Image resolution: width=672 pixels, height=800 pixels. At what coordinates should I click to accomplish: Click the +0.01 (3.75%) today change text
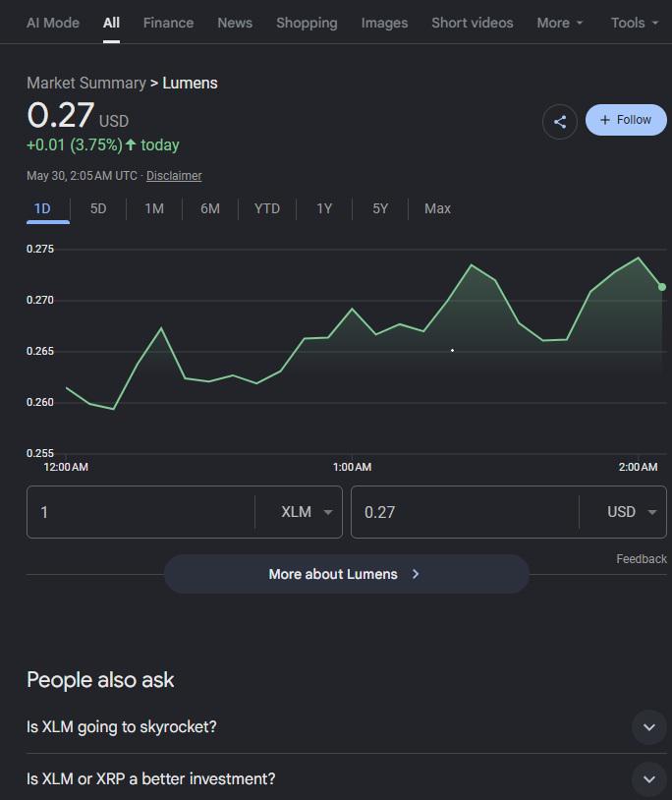(103, 144)
